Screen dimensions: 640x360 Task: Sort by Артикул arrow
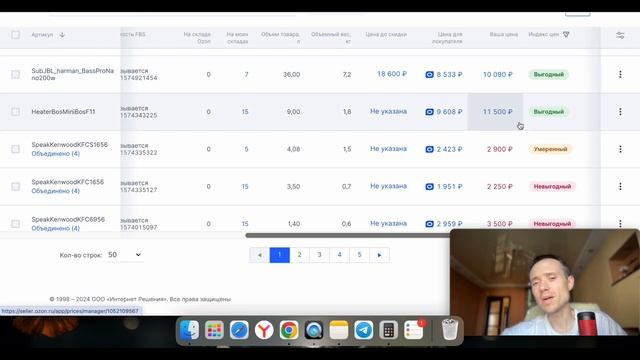[62, 35]
